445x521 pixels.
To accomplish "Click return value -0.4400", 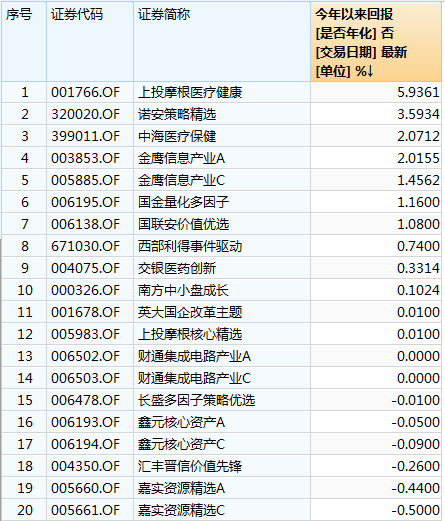I will 416,488.
